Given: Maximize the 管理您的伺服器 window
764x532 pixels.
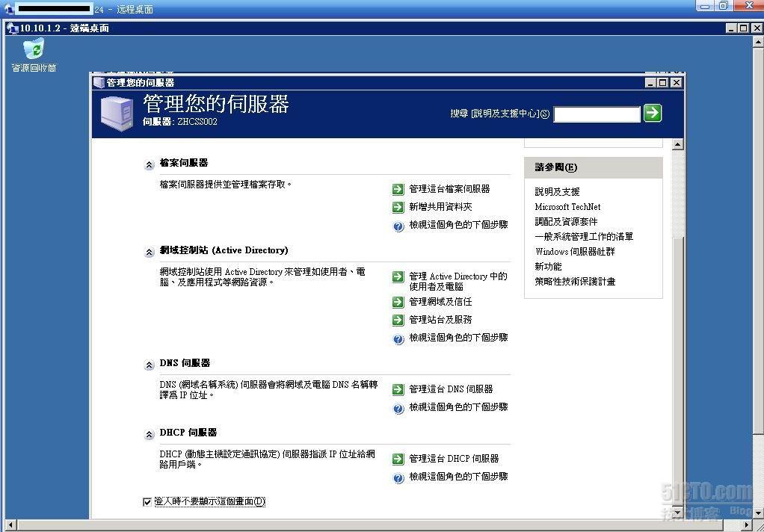Looking at the screenshot, I should tap(663, 83).
